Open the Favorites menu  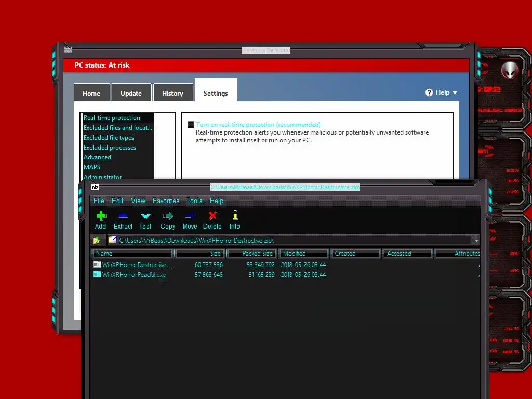point(166,201)
